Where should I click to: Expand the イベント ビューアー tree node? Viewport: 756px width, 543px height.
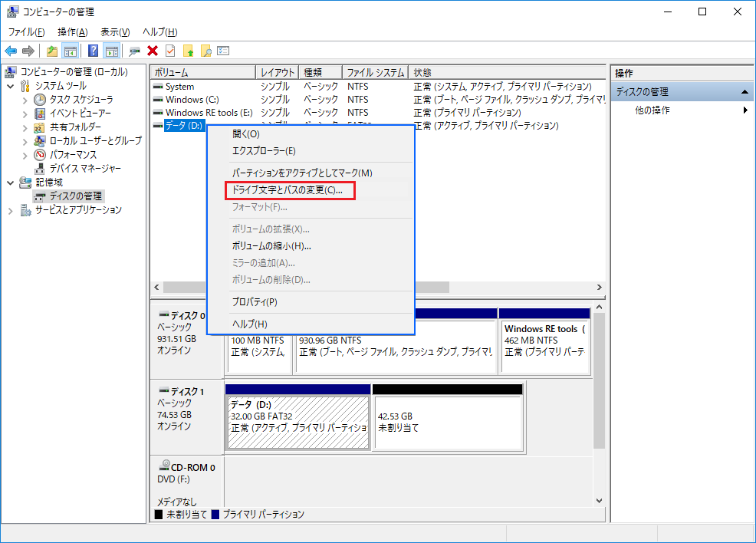click(25, 114)
